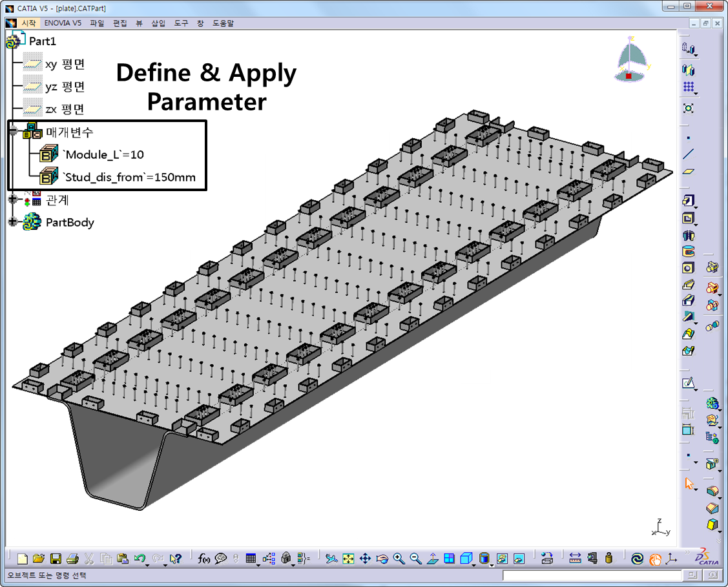Open the View Mode shading cube icon

click(466, 559)
